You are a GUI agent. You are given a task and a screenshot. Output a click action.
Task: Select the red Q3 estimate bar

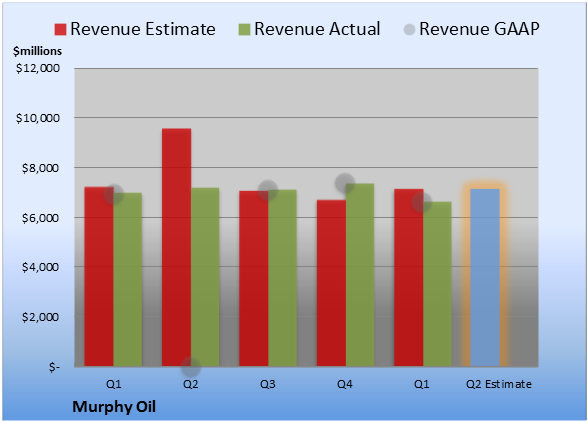254,278
